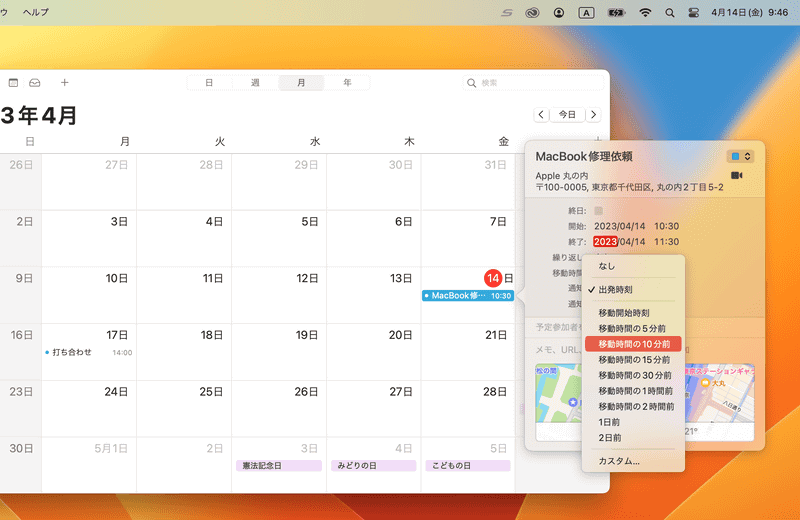Select the 5月1日 day cell
This screenshot has height=520, width=800.
coord(89,464)
